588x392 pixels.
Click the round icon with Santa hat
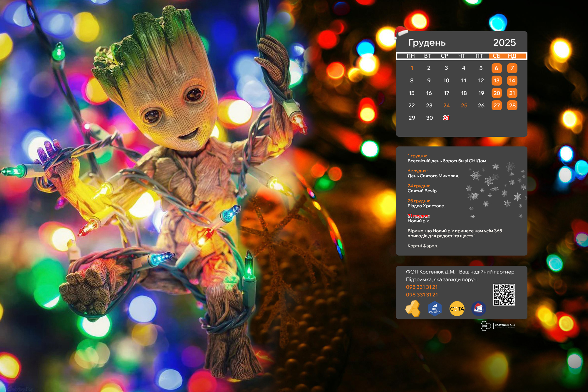pos(478,309)
